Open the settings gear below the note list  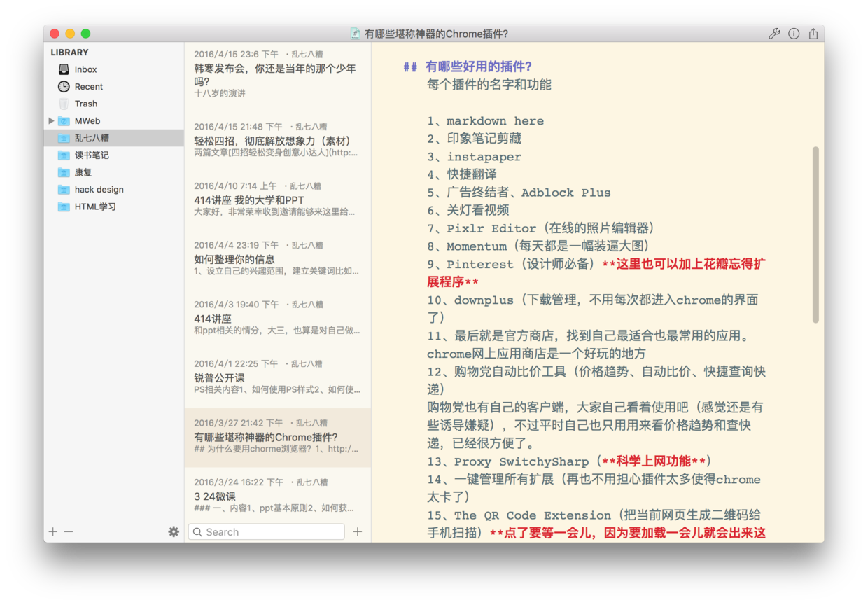[x=174, y=531]
